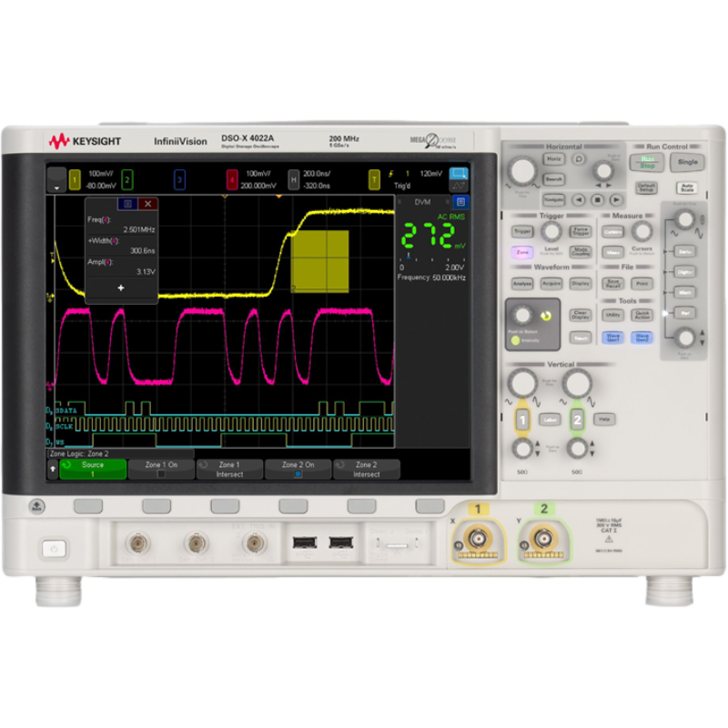This screenshot has width=728, height=728.
Task: Select the Source 1 softkey
Action: [x=93, y=469]
